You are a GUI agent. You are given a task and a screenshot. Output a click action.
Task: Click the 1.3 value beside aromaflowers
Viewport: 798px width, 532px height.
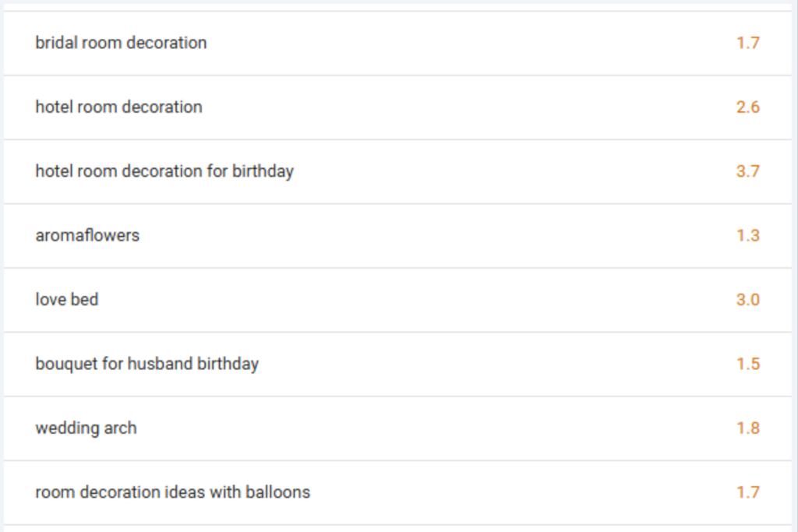pyautogui.click(x=747, y=235)
